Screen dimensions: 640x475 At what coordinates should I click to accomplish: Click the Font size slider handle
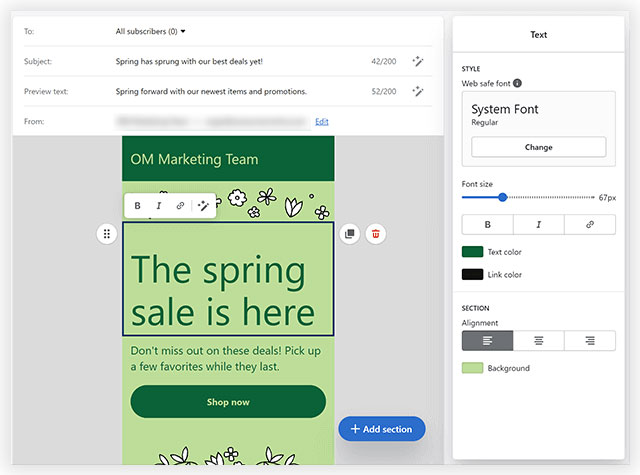(502, 198)
